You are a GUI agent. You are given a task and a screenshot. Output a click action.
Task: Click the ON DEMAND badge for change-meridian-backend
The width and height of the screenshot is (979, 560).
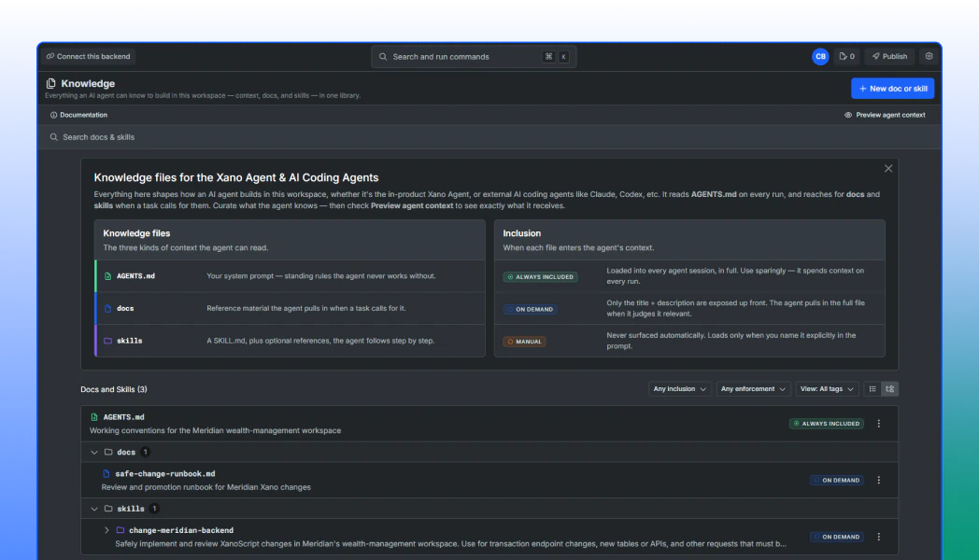pyautogui.click(x=837, y=537)
